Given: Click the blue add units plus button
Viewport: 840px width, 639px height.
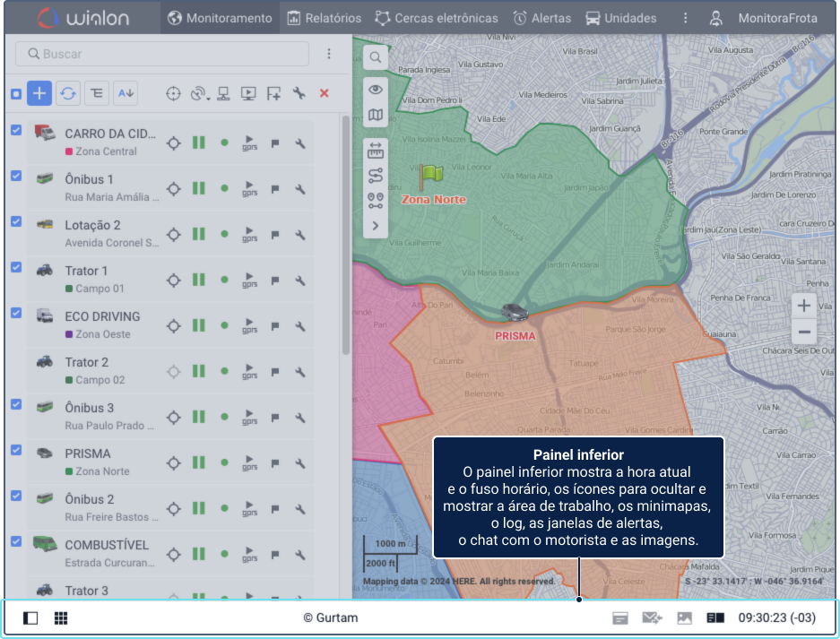Looking at the screenshot, I should [x=39, y=93].
